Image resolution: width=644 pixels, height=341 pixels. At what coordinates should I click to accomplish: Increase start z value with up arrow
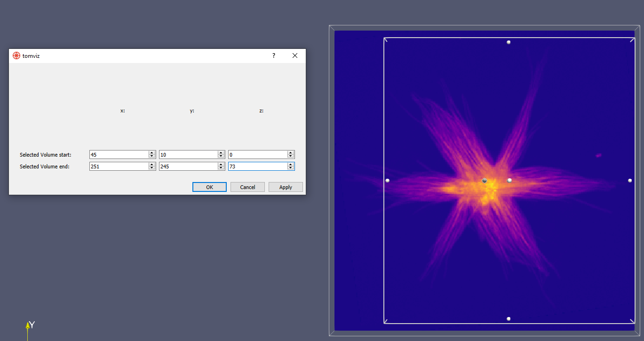pyautogui.click(x=291, y=153)
